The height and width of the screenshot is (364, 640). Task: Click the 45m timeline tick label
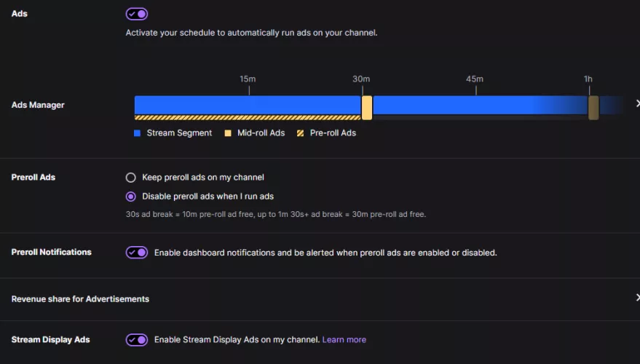click(475, 79)
